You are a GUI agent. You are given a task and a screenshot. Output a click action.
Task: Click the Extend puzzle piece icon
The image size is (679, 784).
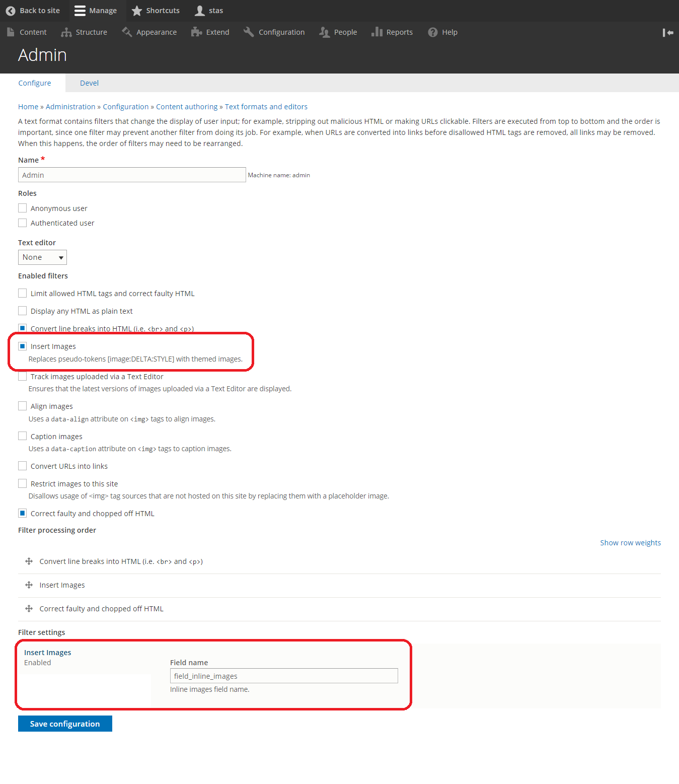coord(196,32)
